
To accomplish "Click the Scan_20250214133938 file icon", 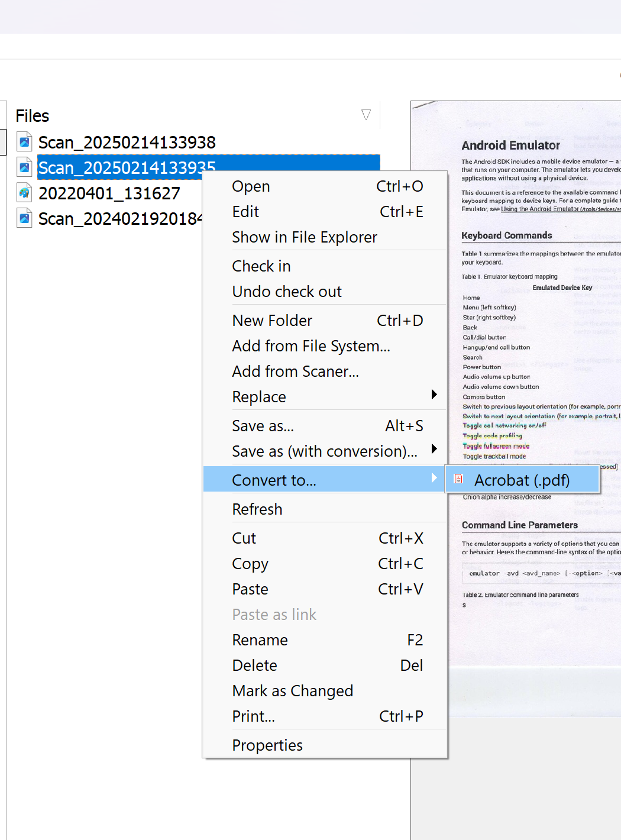I will pyautogui.click(x=24, y=142).
